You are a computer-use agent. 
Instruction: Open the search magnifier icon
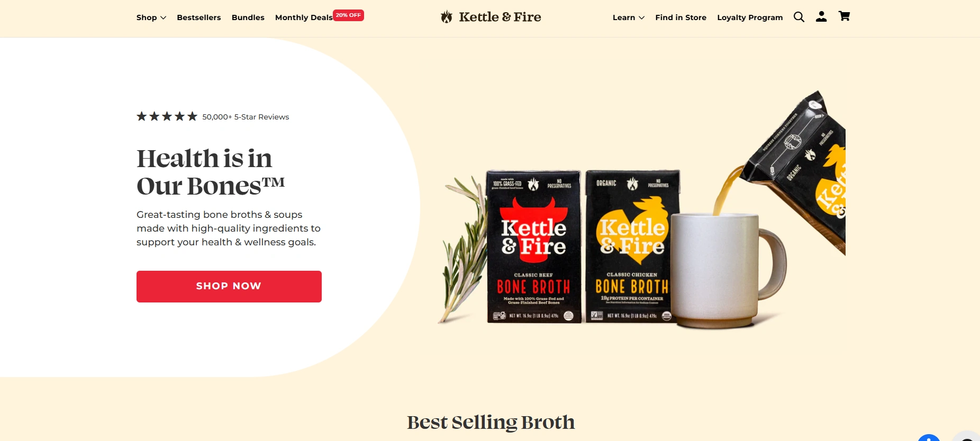pyautogui.click(x=799, y=17)
